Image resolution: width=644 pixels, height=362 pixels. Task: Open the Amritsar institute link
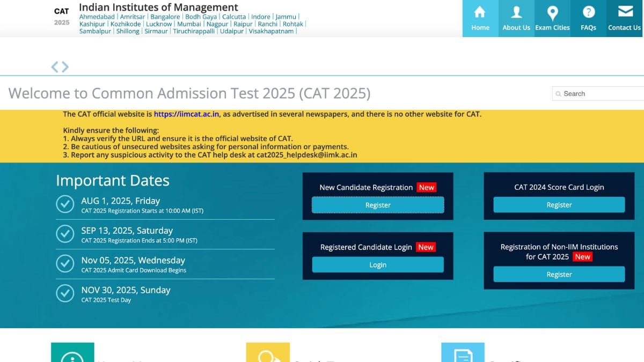tap(133, 17)
